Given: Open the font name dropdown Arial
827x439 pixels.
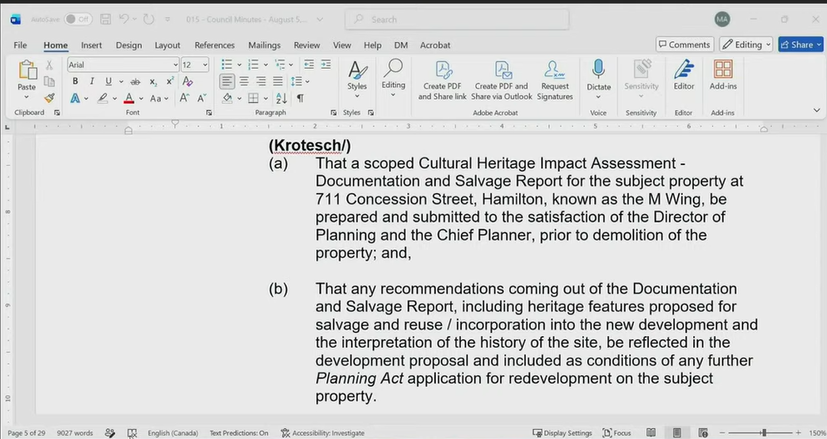Looking at the screenshot, I should click(175, 65).
